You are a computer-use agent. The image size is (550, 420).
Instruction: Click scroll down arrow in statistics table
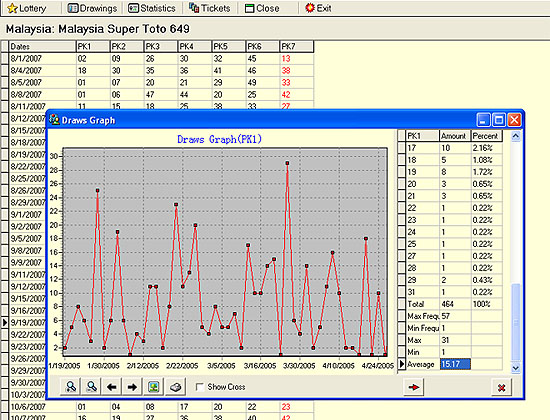click(x=515, y=368)
